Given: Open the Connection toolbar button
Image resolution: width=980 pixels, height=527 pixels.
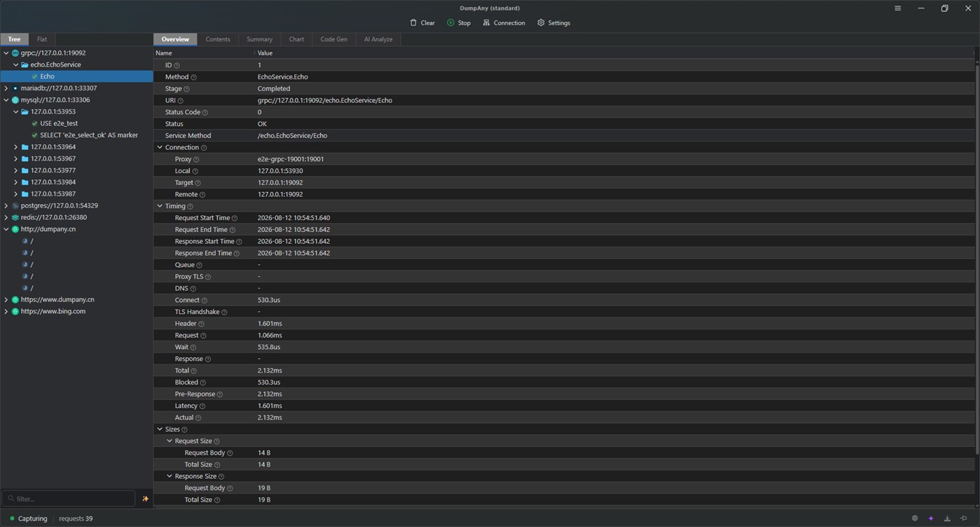Looking at the screenshot, I should click(x=504, y=23).
